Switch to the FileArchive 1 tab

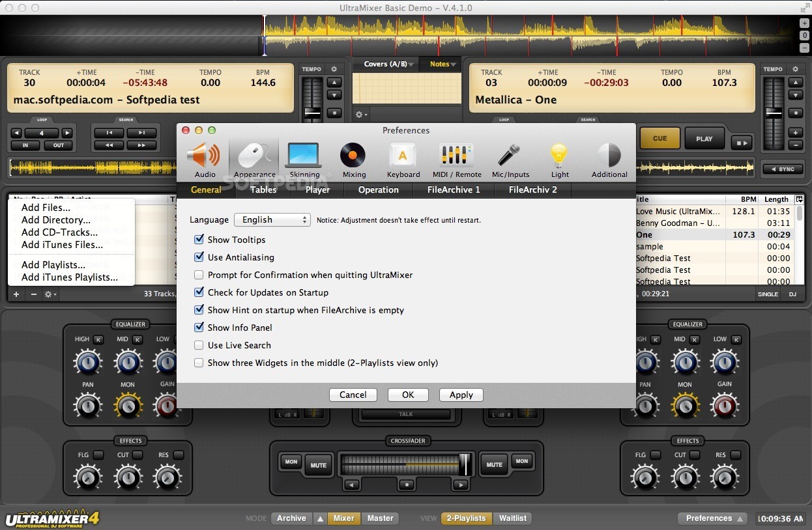pos(454,189)
